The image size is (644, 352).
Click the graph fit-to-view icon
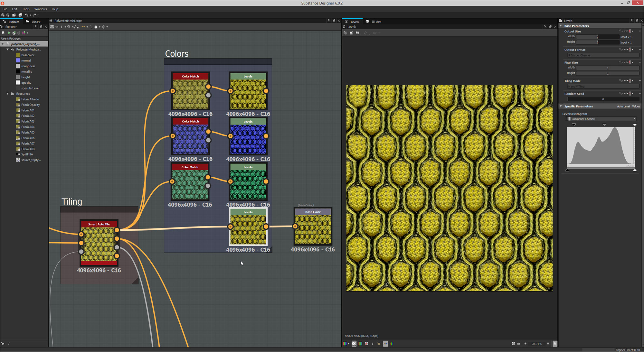click(52, 27)
